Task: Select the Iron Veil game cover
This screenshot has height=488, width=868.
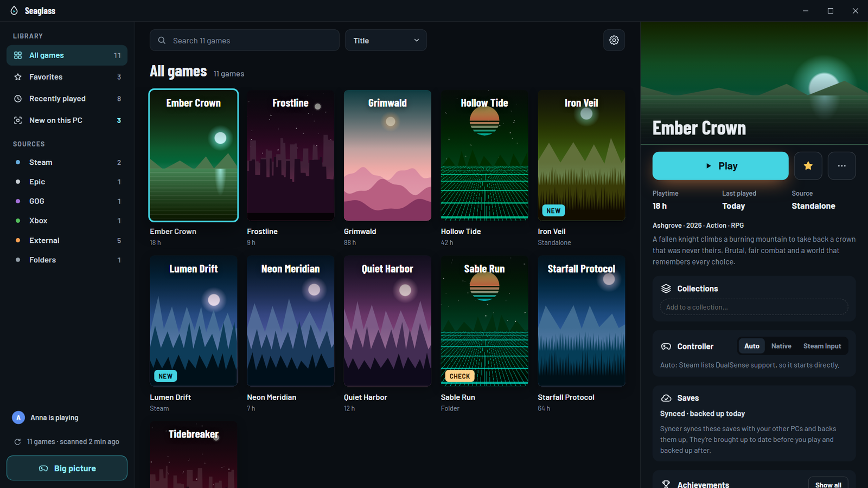Action: coord(582,155)
